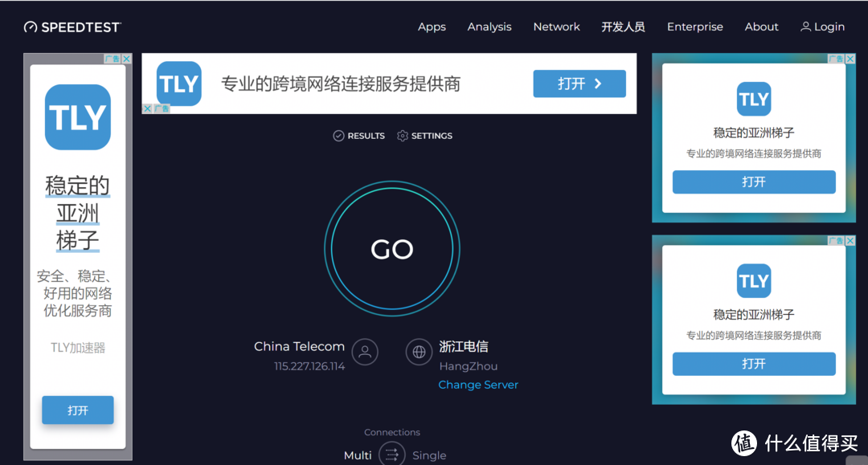
Task: Close the lower-right TLY advertisement
Action: pos(850,240)
